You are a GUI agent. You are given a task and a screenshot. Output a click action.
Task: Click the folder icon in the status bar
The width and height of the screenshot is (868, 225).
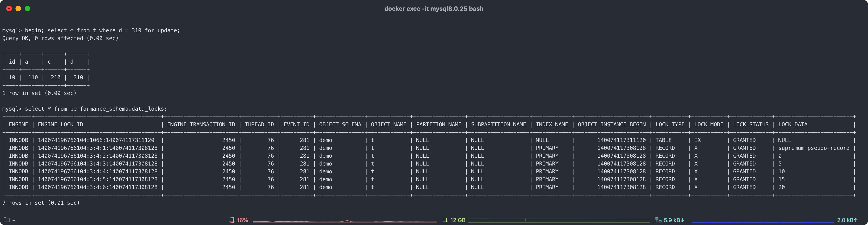pos(6,220)
